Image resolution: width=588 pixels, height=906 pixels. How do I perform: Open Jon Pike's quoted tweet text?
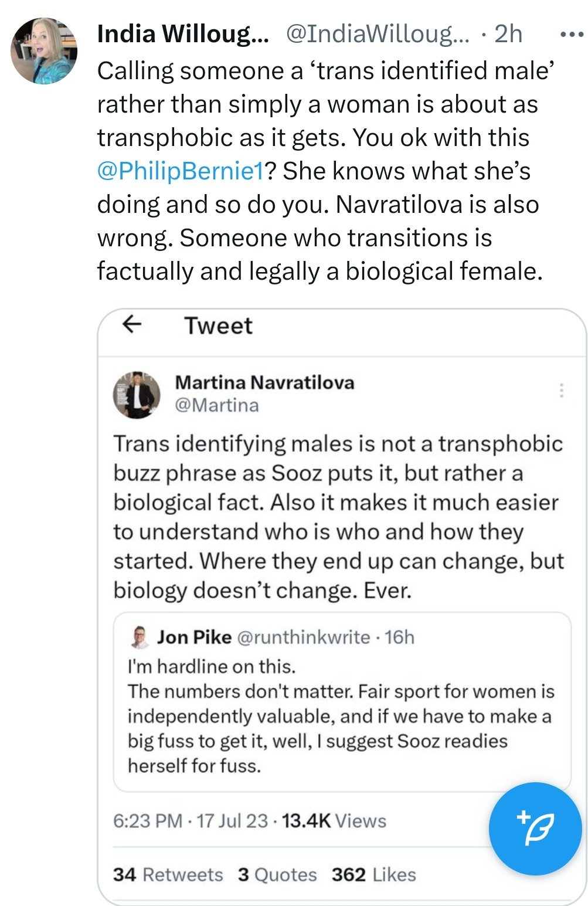tap(340, 716)
